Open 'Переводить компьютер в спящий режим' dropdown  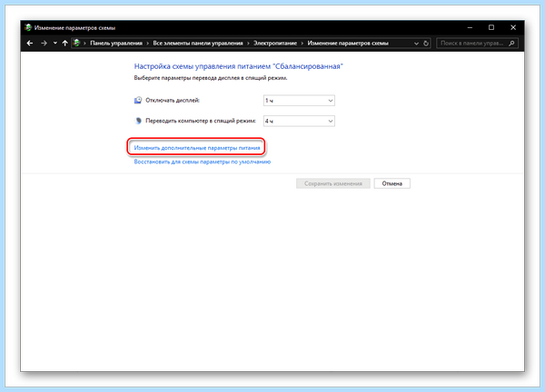coord(299,121)
